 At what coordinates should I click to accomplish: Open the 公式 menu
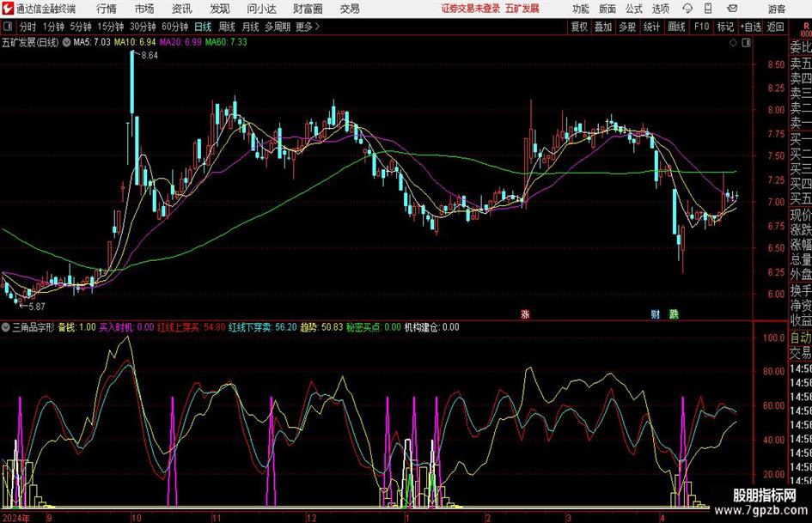point(634,9)
